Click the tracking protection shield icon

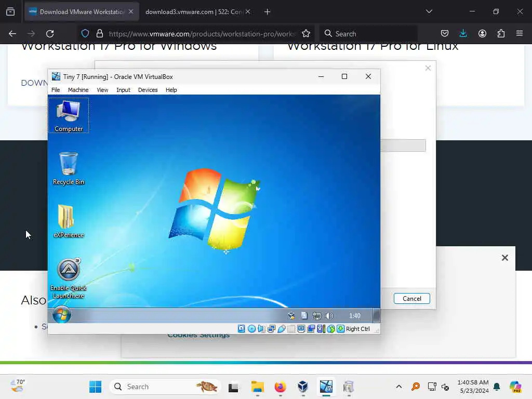pyautogui.click(x=85, y=34)
